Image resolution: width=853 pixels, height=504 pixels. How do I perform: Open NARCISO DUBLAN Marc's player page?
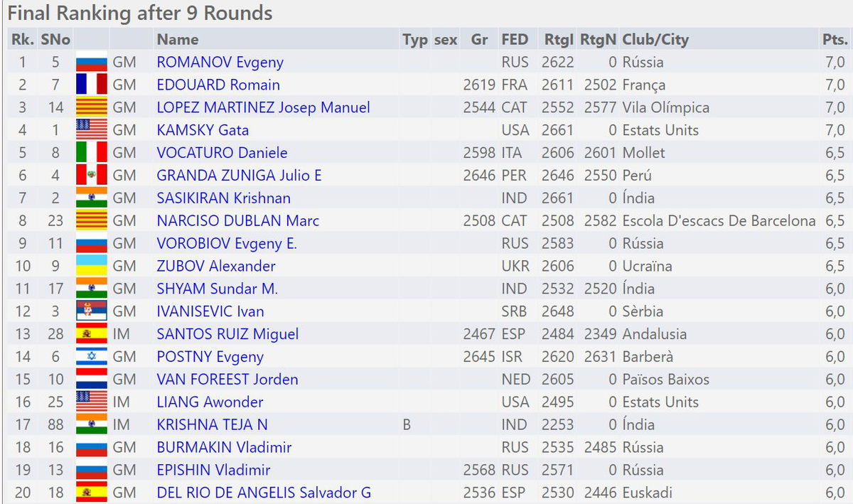pyautogui.click(x=237, y=221)
